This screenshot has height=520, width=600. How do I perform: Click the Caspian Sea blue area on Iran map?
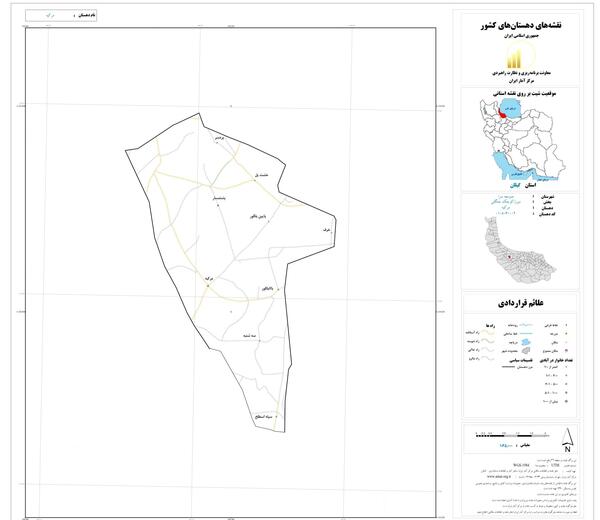[x=509, y=107]
